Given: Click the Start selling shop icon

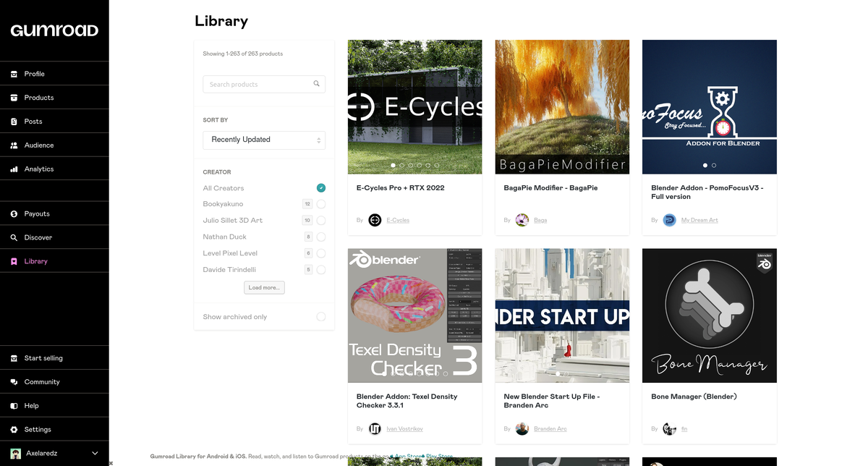Looking at the screenshot, I should pyautogui.click(x=14, y=358).
